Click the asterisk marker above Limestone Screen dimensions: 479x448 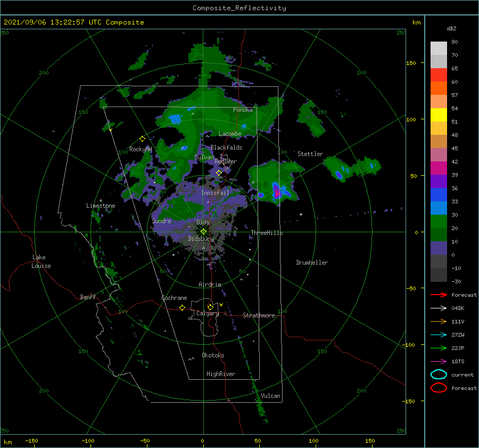(x=101, y=201)
